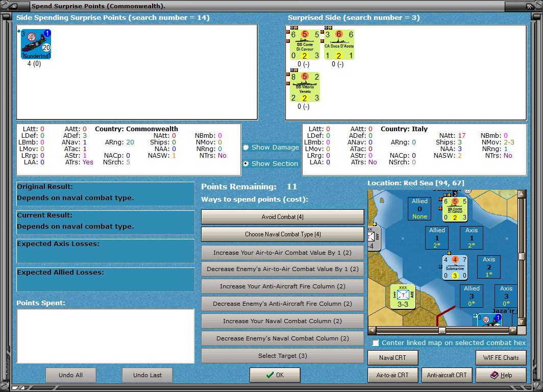Click the Original Result panel

(x=106, y=194)
